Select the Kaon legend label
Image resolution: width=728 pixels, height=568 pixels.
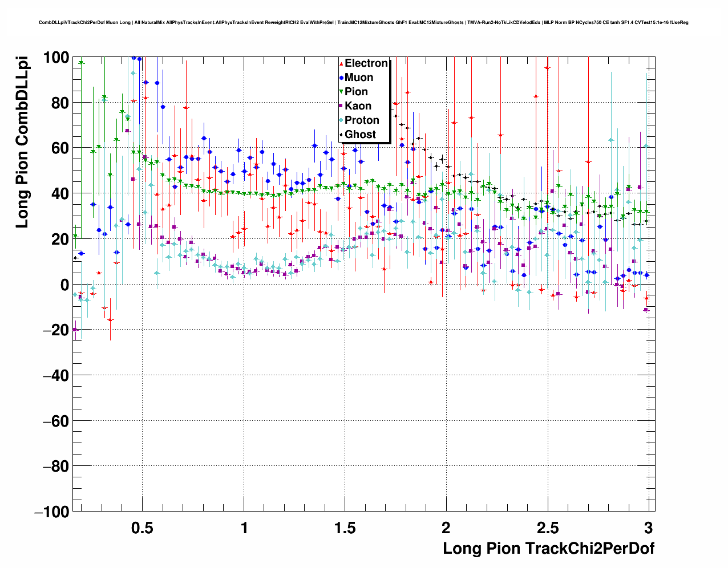358,106
